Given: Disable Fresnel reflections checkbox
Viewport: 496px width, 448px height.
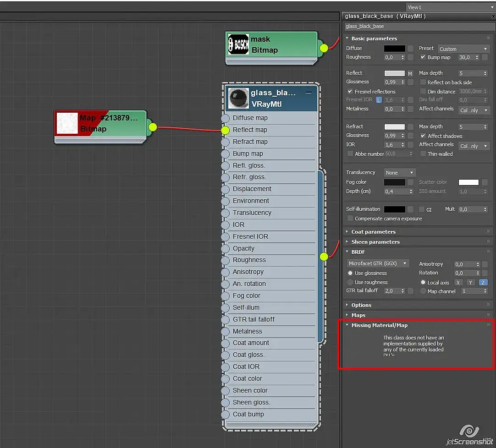Looking at the screenshot, I should pyautogui.click(x=350, y=91).
